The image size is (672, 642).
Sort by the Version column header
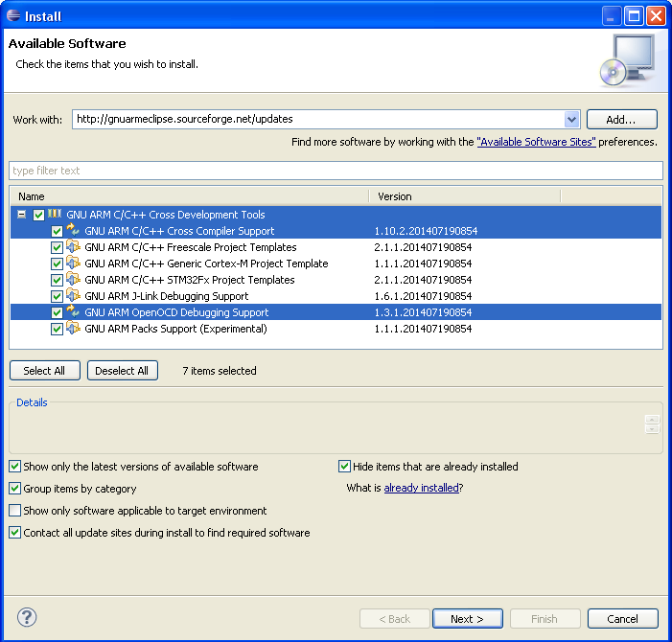(x=465, y=196)
